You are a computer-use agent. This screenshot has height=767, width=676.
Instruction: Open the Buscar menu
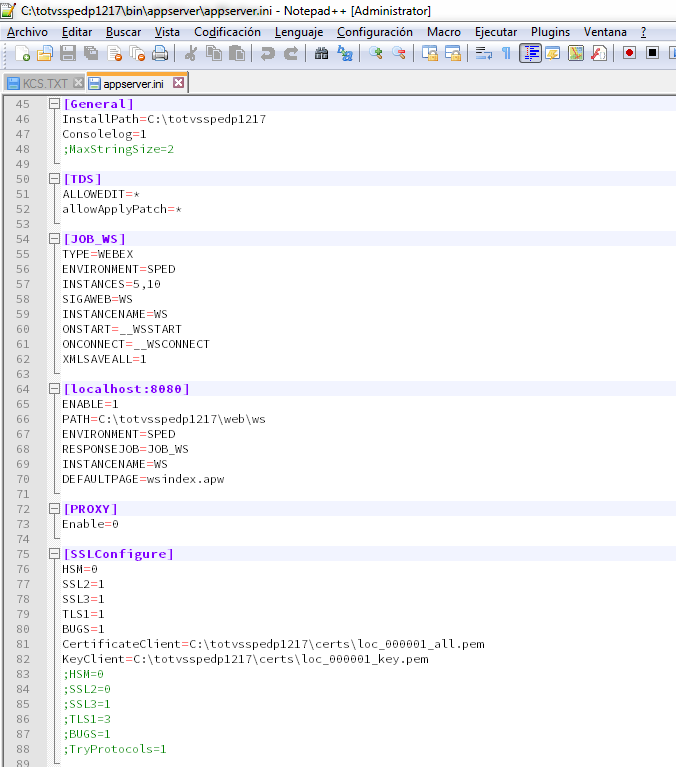pyautogui.click(x=123, y=32)
